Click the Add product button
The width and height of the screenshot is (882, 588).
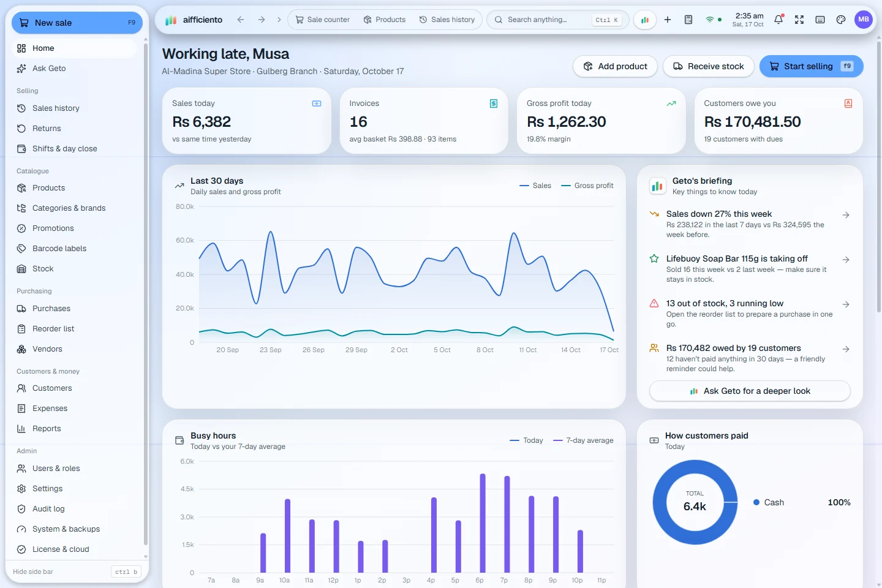615,66
